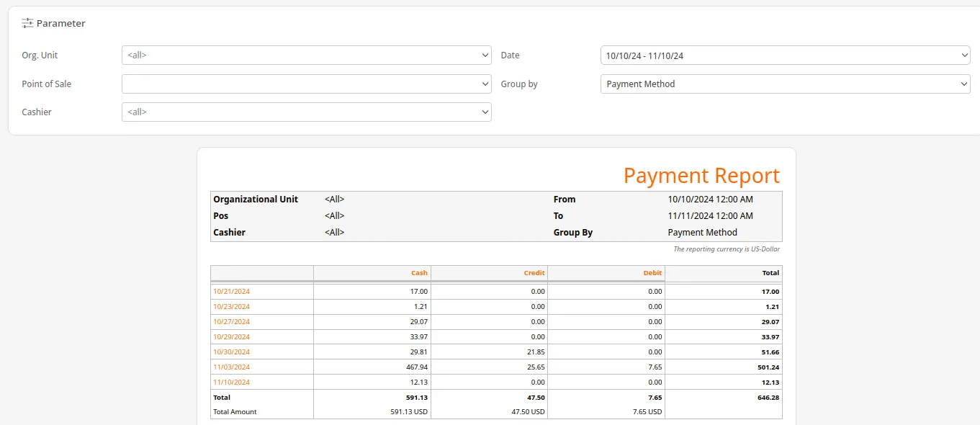Open the Cashier dropdown

click(307, 112)
